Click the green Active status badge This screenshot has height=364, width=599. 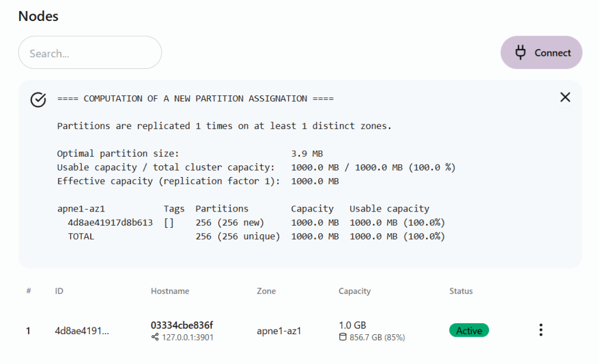469,331
